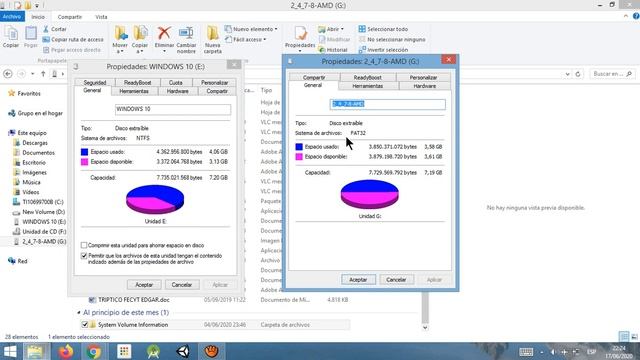Click the blue Espacio usado swatch for drive E
This screenshot has height=360, width=640.
(x=84, y=152)
